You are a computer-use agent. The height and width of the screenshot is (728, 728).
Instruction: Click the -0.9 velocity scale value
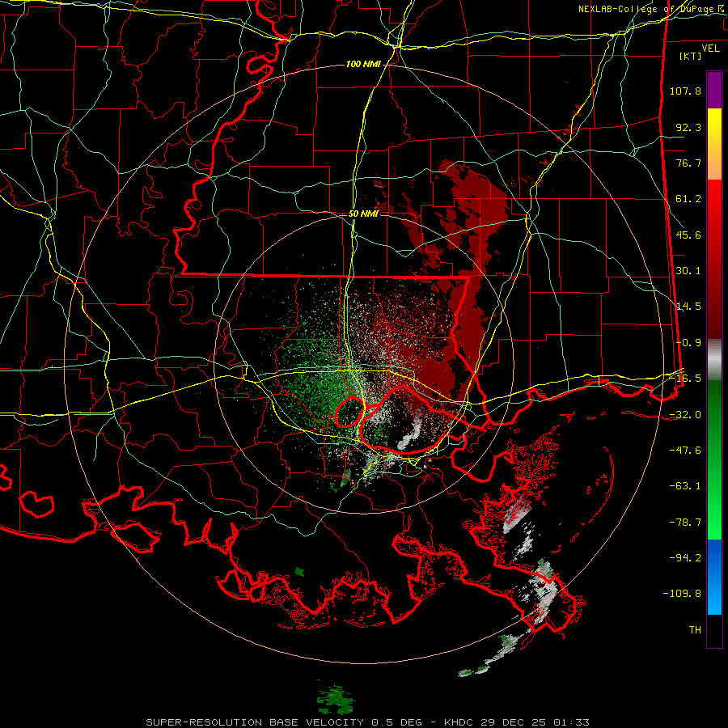pos(688,343)
